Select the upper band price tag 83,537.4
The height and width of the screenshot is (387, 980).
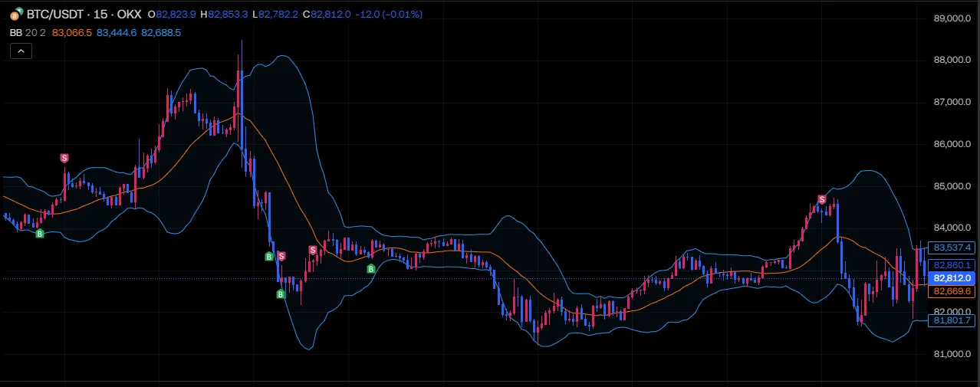(x=952, y=248)
